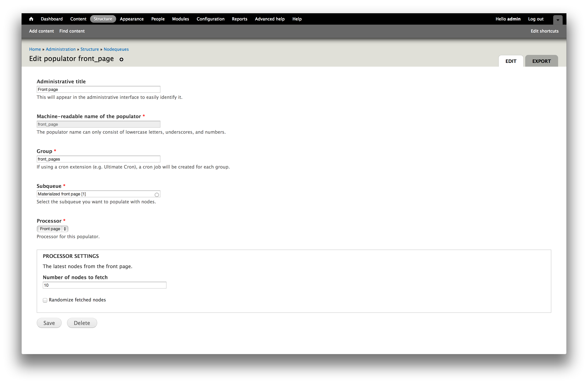The image size is (588, 384).
Task: Follow the Nodequeues breadcrumb link
Action: [116, 49]
